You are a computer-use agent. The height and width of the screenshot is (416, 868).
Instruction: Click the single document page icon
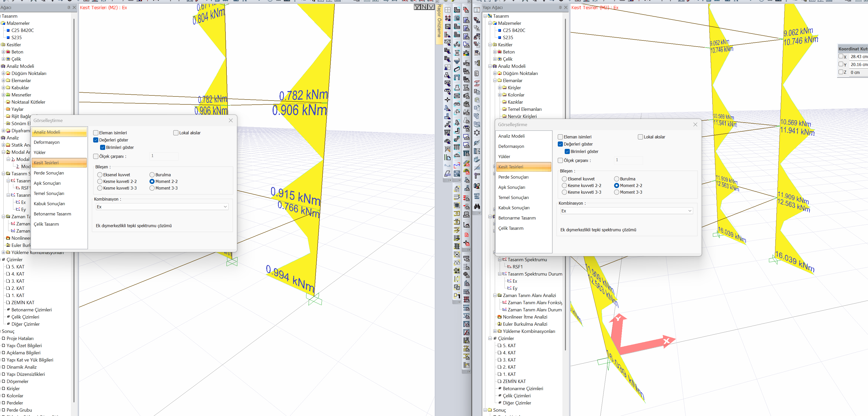[477, 73]
